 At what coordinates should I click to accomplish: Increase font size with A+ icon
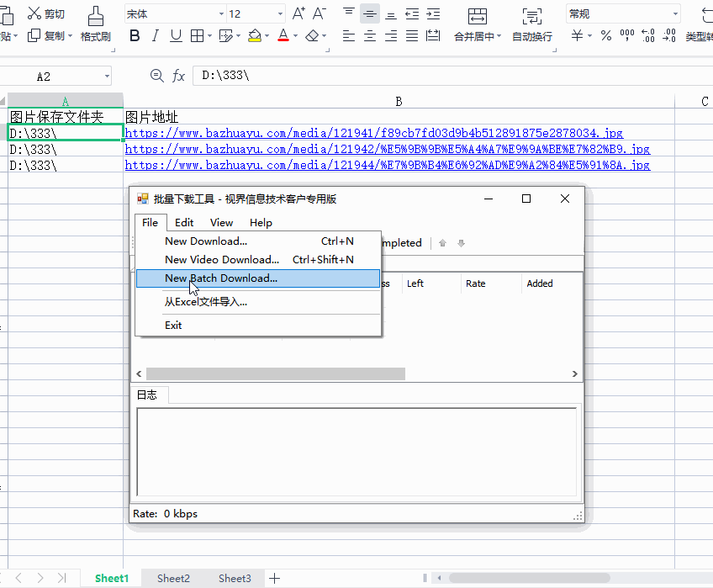click(x=298, y=13)
